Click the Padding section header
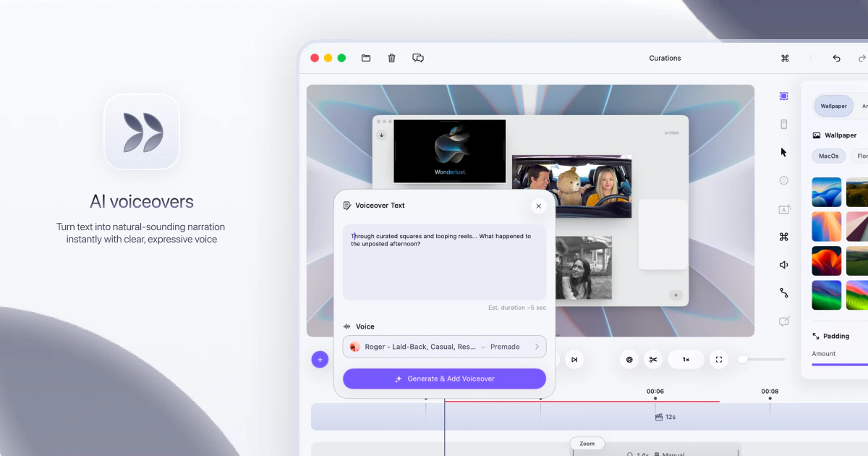 (x=830, y=336)
